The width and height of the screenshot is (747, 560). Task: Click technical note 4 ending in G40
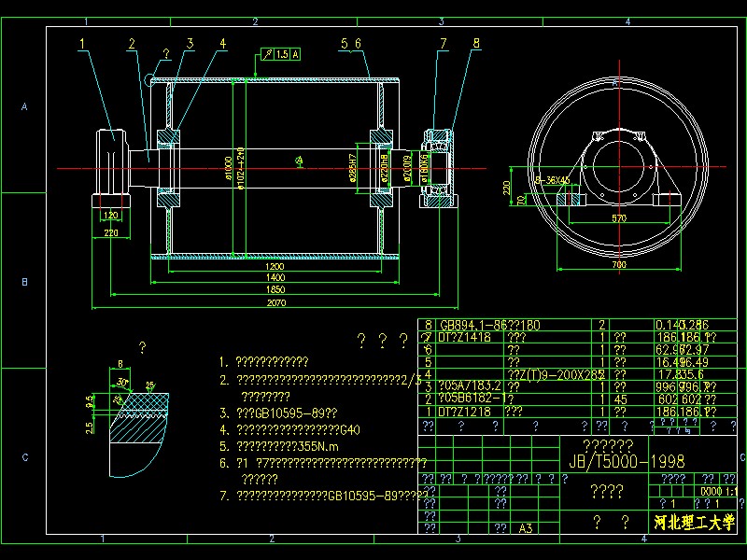tap(289, 430)
